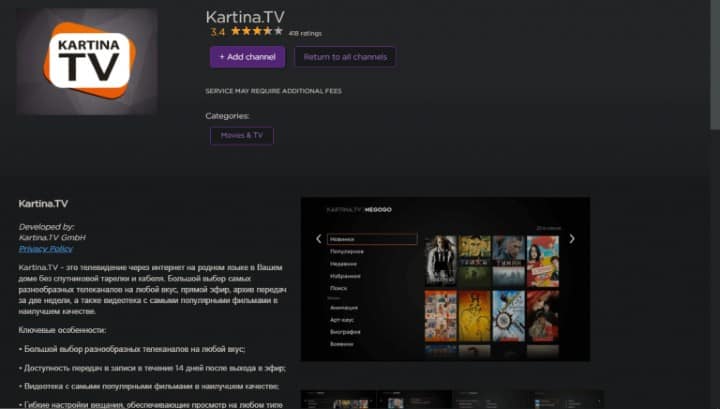Open the Movies & TV category

coord(242,135)
